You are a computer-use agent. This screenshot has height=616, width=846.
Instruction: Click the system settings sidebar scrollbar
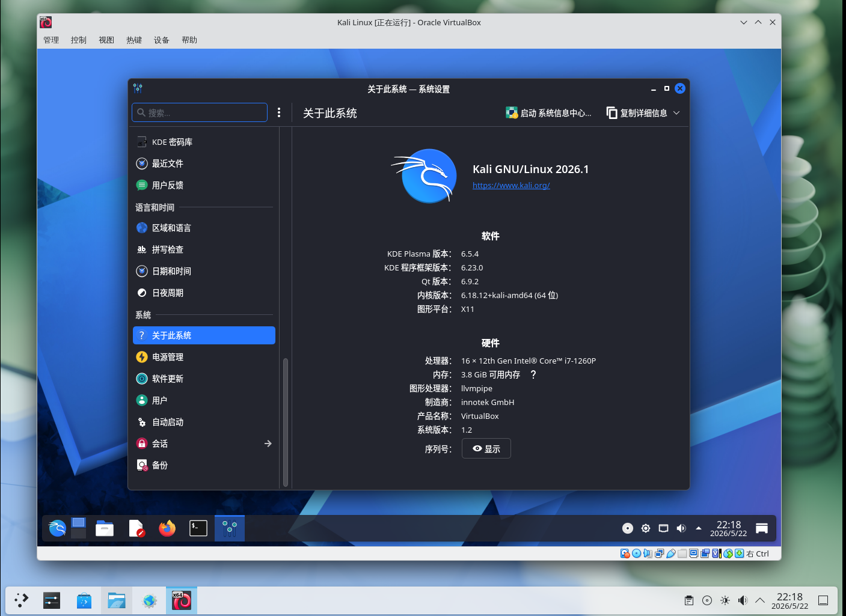tap(286, 422)
